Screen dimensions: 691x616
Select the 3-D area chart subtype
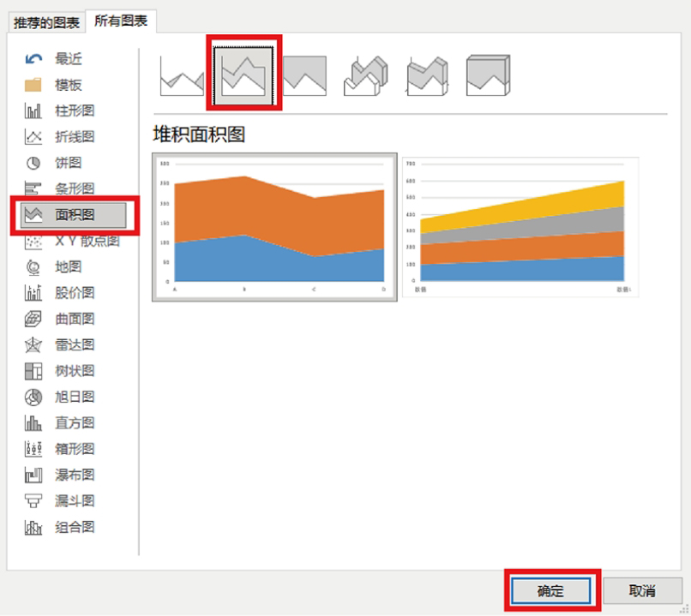[366, 75]
